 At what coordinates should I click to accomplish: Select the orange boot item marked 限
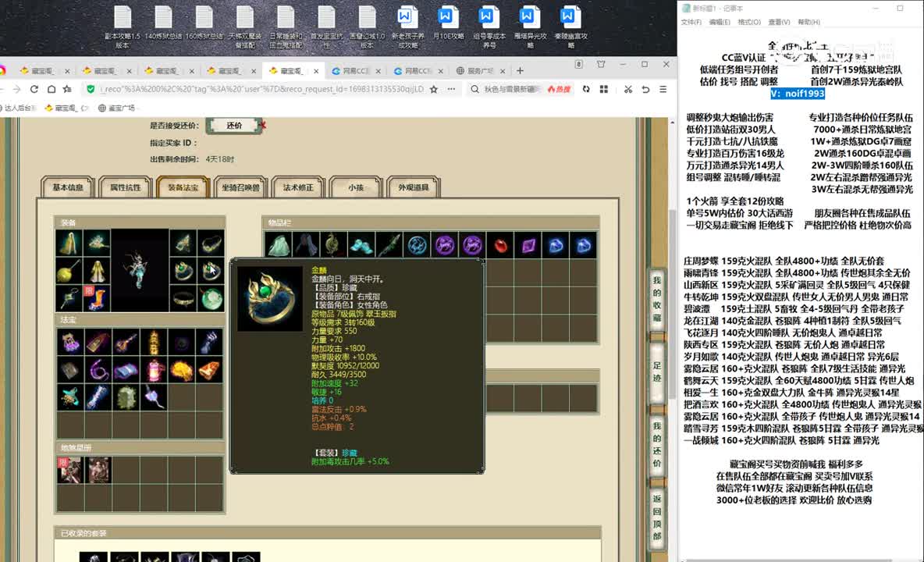(x=97, y=298)
